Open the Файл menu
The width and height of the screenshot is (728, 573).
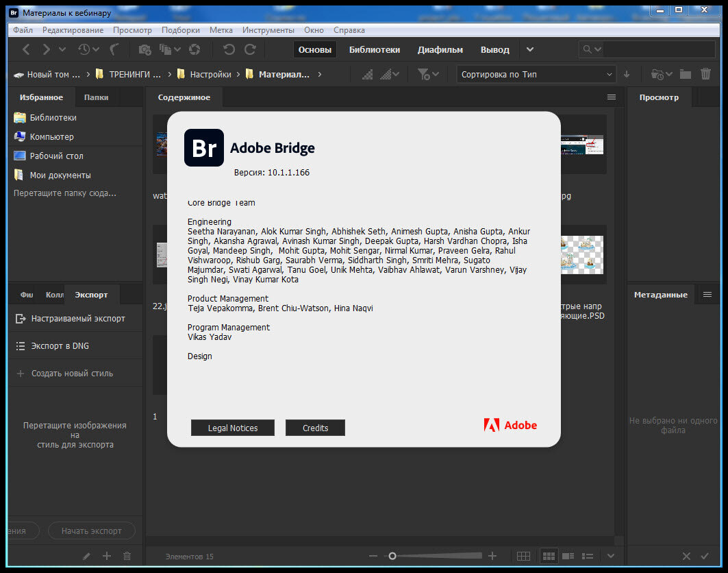click(23, 30)
